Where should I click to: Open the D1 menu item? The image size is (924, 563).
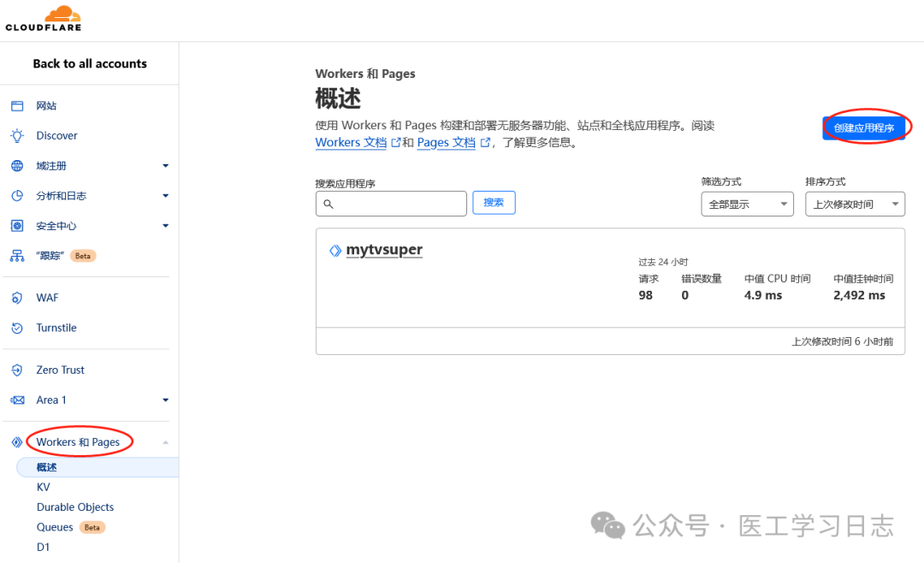click(43, 547)
